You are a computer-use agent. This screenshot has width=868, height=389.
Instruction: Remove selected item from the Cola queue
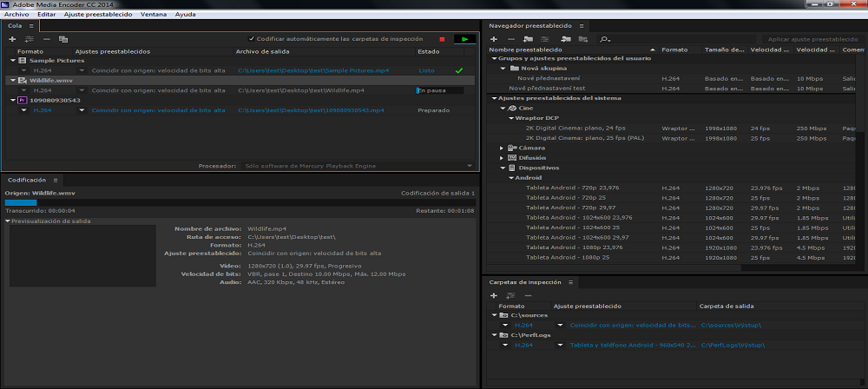(x=47, y=39)
